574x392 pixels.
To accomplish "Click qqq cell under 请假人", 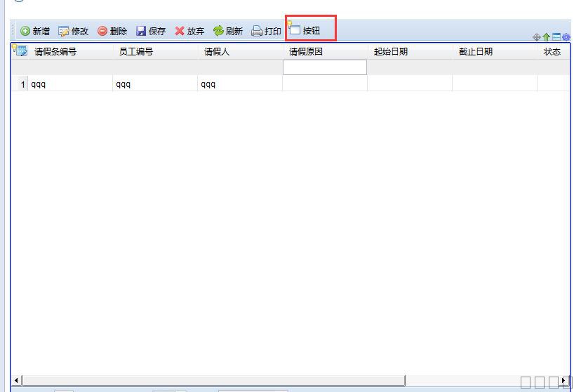I will 240,84.
